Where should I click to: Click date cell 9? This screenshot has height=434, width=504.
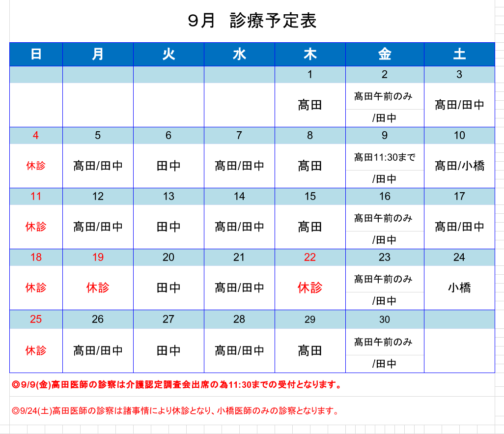(385, 136)
